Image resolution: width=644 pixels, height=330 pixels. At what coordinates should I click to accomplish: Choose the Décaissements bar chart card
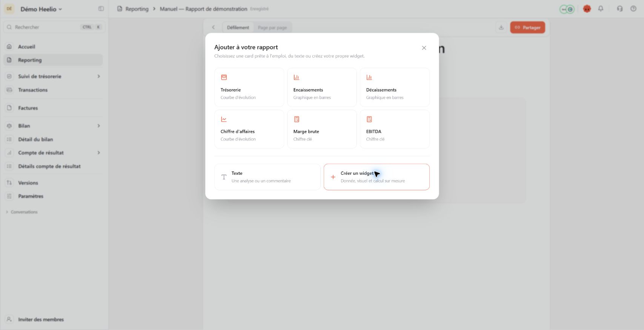395,87
